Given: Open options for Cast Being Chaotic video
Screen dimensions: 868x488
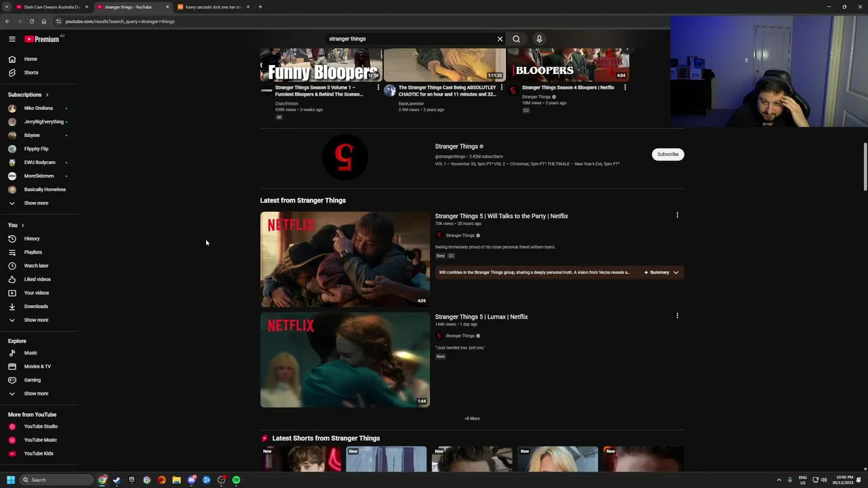Looking at the screenshot, I should click(x=502, y=87).
